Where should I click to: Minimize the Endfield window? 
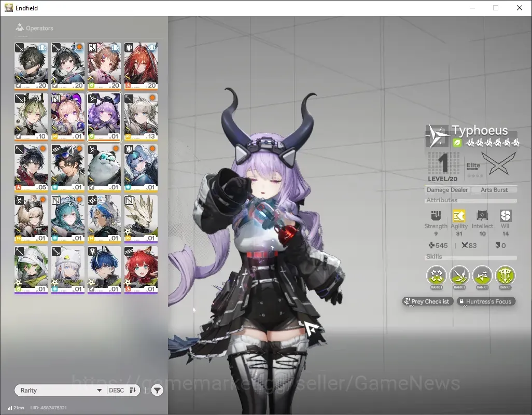click(x=472, y=8)
